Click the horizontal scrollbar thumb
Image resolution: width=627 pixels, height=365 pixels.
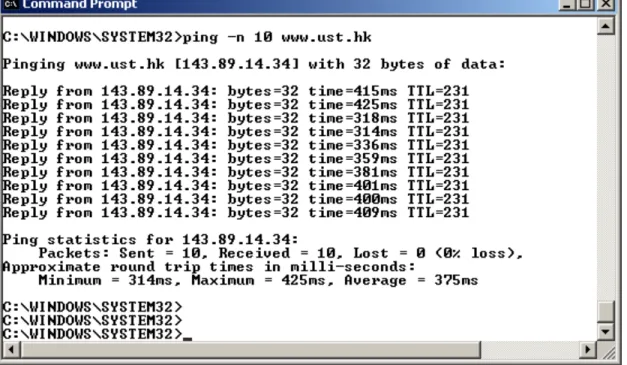click(250, 350)
